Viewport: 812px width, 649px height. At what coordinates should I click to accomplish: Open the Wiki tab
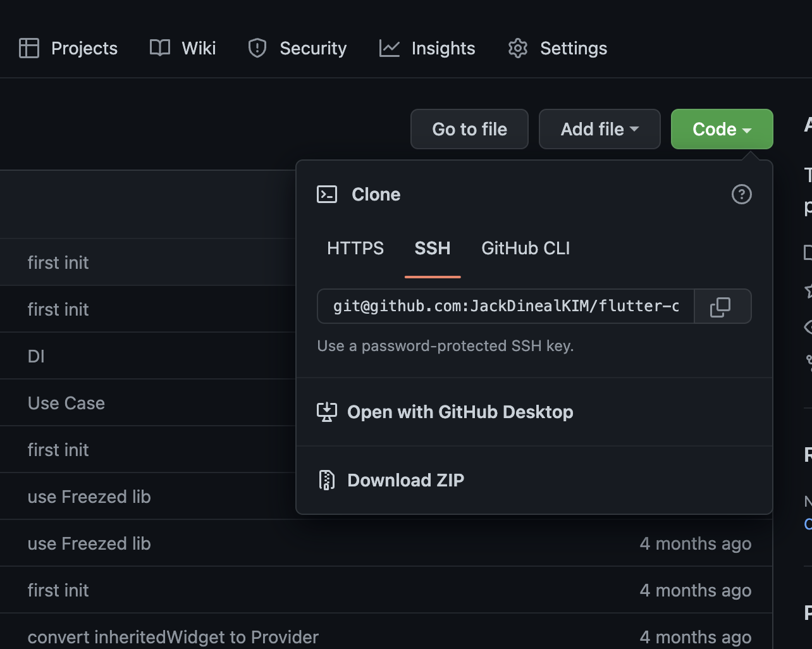coord(183,48)
